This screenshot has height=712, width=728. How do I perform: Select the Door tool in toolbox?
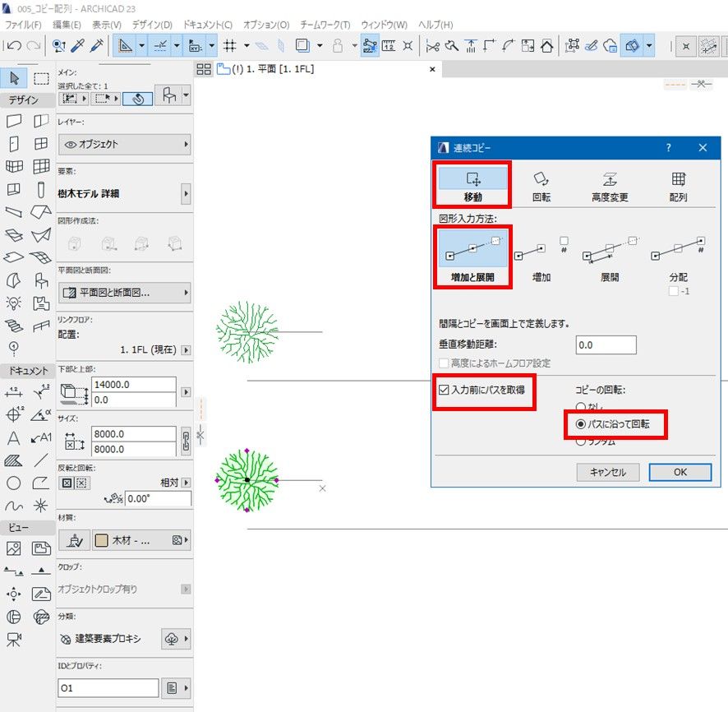tap(14, 144)
